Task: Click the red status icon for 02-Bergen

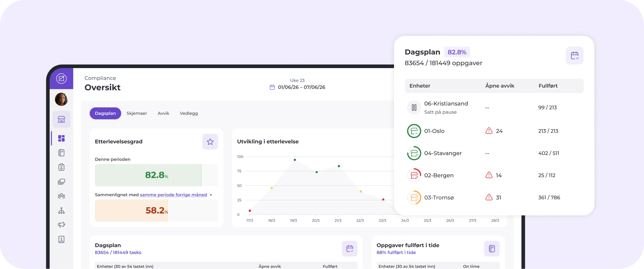Action: pyautogui.click(x=414, y=175)
